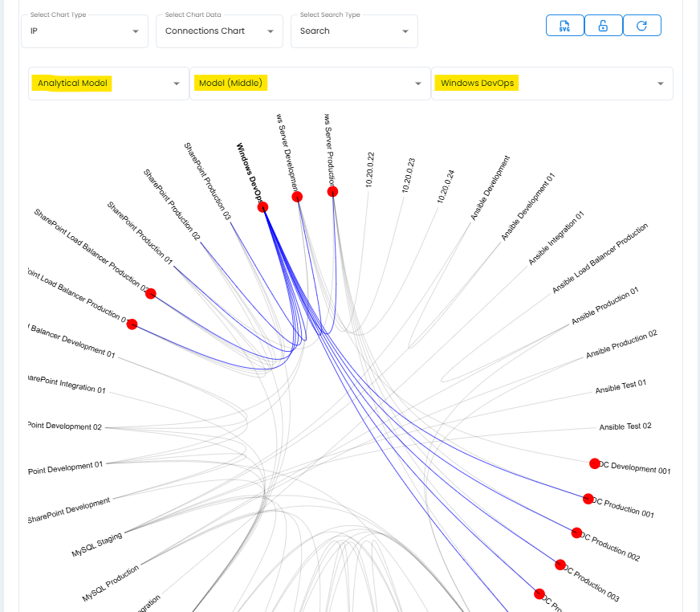Screen dimensions: 700x612
Task: Select the DC Development 001 red node
Action: coord(595,463)
